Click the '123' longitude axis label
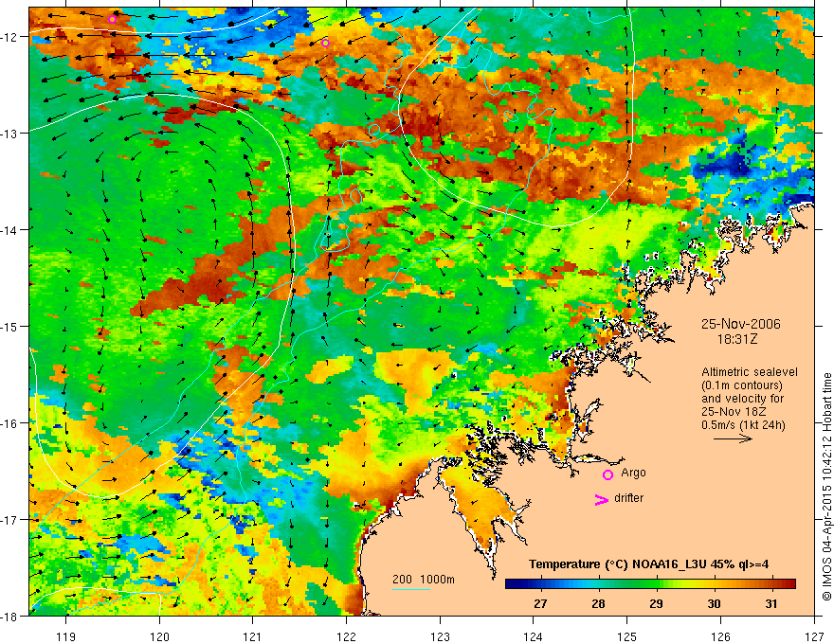 440,636
